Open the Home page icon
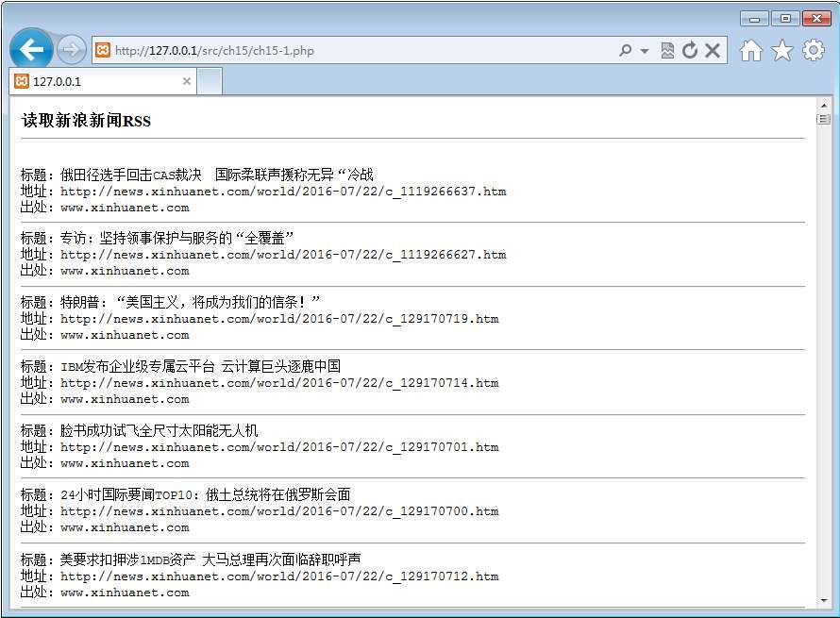Screen dimensions: 840x618 pyautogui.click(x=750, y=50)
